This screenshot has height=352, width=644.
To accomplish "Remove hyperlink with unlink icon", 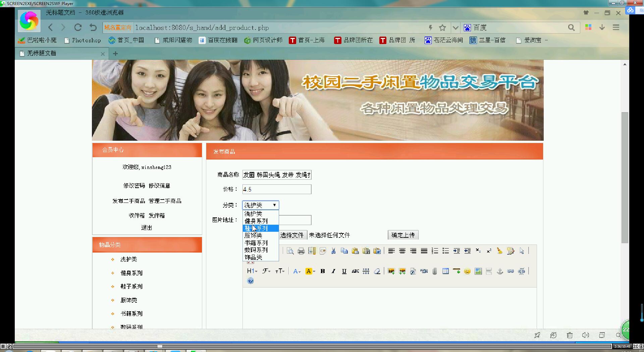I will point(522,271).
